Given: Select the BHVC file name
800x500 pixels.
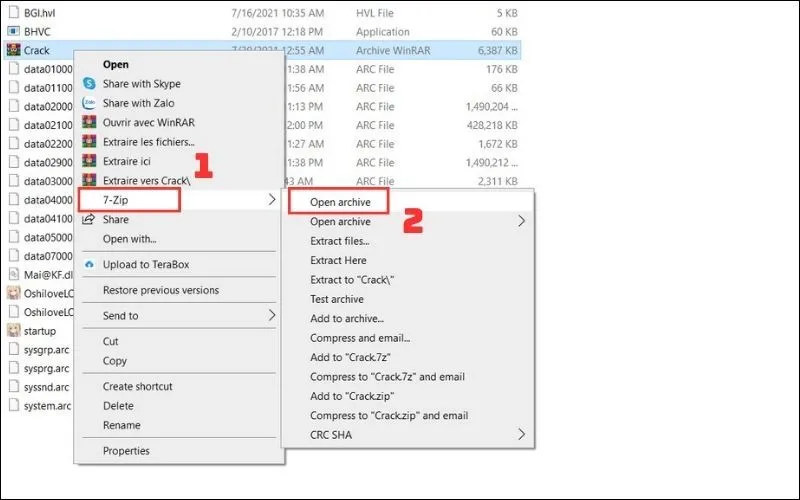Looking at the screenshot, I should [x=37, y=32].
